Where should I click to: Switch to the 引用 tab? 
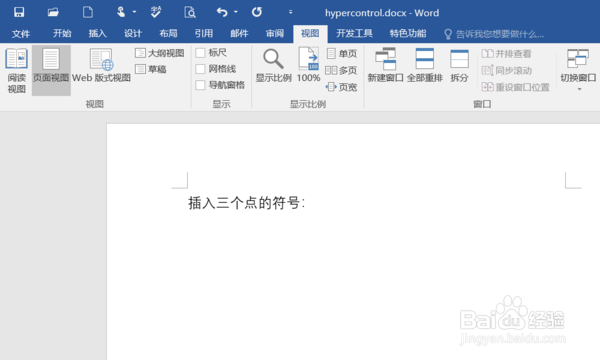(204, 33)
